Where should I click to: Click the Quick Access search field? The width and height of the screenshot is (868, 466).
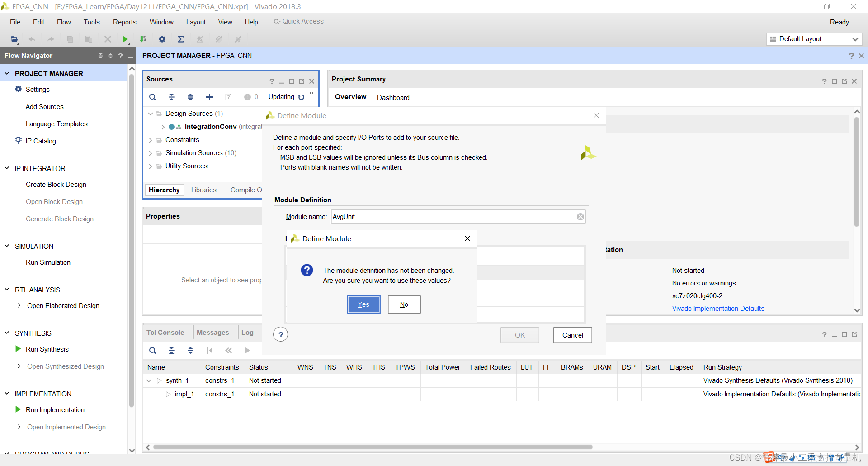pos(313,22)
